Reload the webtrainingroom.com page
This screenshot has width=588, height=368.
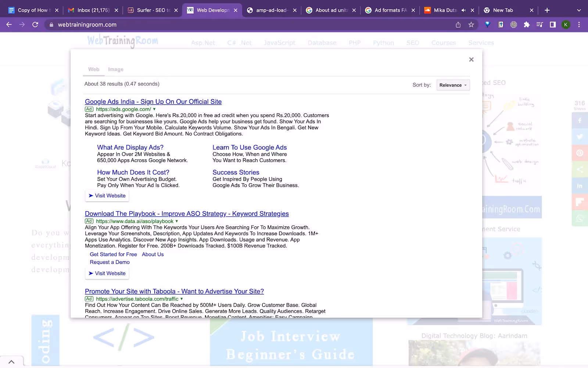coord(35,25)
